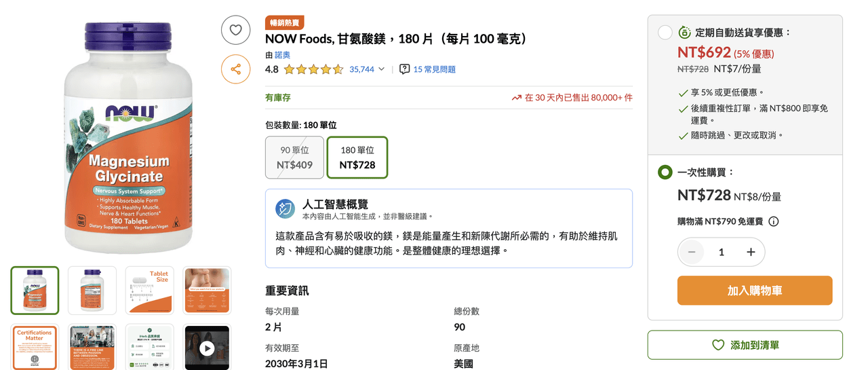868x370 pixels.
Task: Click the FAQ chat icon by 15 常見問題
Action: [x=405, y=69]
